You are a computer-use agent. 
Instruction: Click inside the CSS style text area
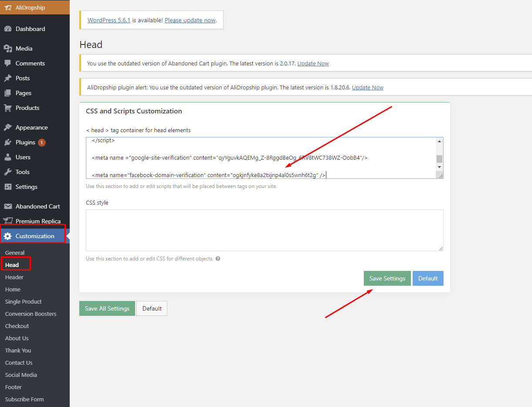(x=264, y=230)
